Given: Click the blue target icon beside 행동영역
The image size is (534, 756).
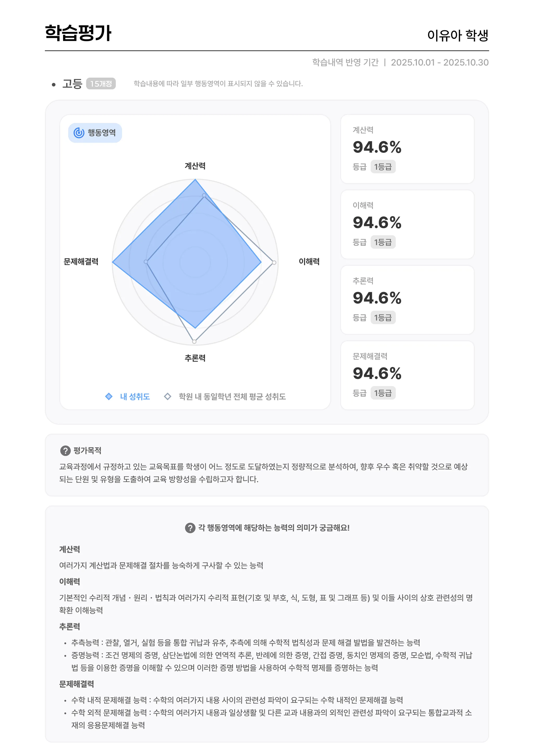Looking at the screenshot, I should [x=79, y=133].
